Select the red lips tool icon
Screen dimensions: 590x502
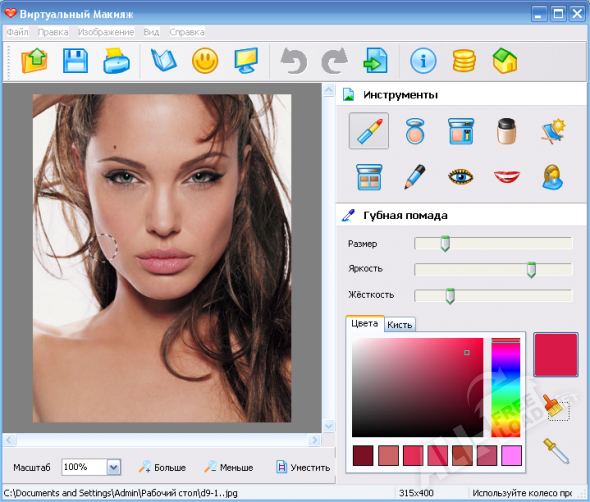pyautogui.click(x=506, y=176)
